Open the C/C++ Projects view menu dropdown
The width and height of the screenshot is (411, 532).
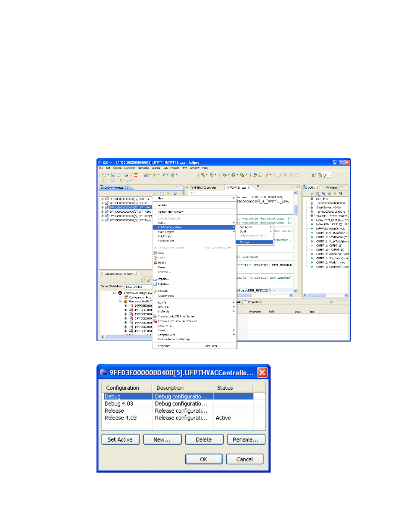coord(181,193)
